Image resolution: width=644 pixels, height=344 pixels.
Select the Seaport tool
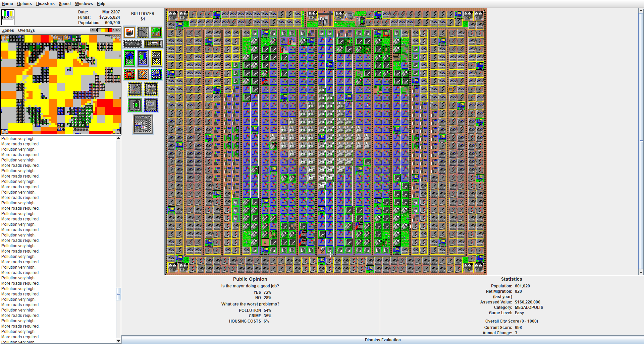(x=151, y=106)
